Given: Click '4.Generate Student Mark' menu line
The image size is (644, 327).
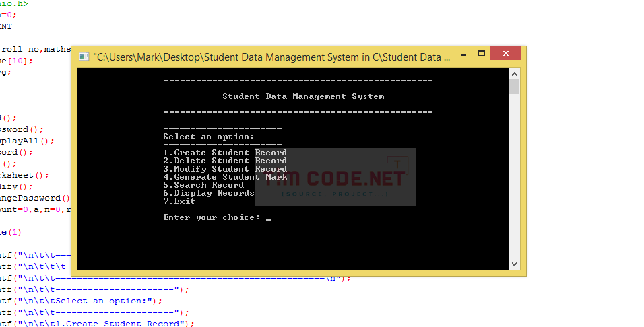Looking at the screenshot, I should click(225, 177).
